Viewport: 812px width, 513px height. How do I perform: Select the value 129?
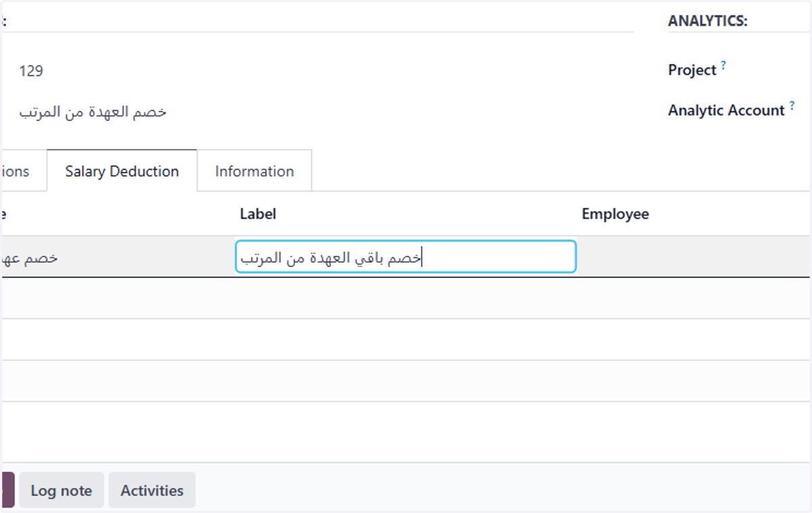(31, 70)
